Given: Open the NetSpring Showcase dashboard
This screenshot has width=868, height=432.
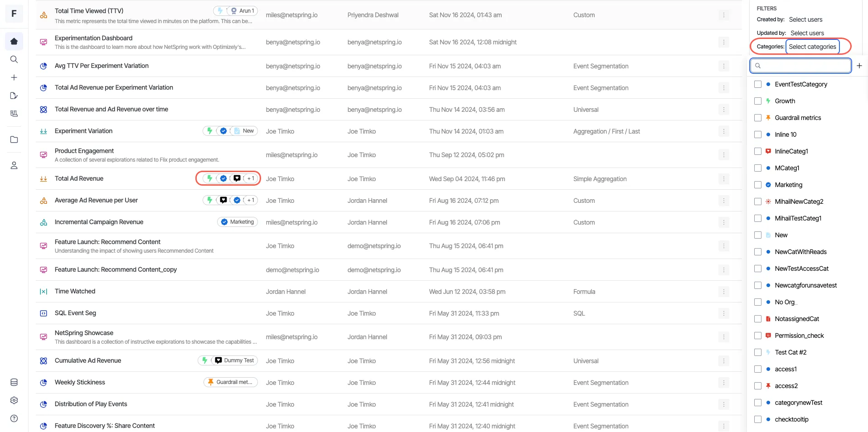Looking at the screenshot, I should pyautogui.click(x=84, y=333).
